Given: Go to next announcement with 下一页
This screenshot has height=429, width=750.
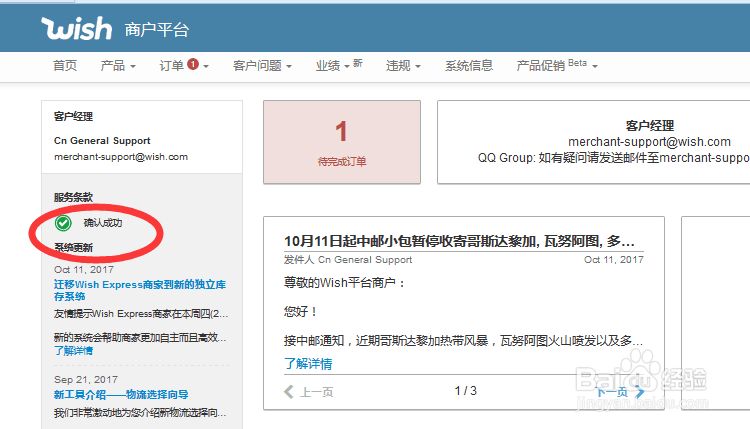Looking at the screenshot, I should pos(621,392).
